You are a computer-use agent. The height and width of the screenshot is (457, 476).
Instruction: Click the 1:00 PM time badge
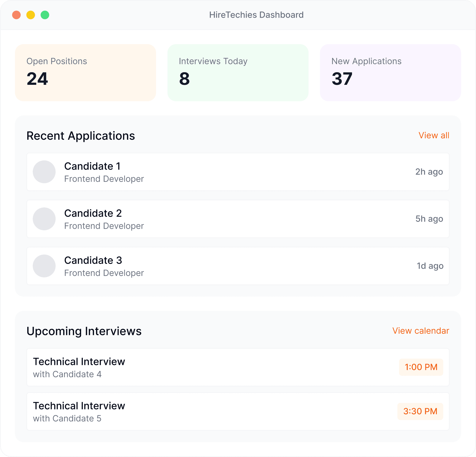(x=421, y=367)
